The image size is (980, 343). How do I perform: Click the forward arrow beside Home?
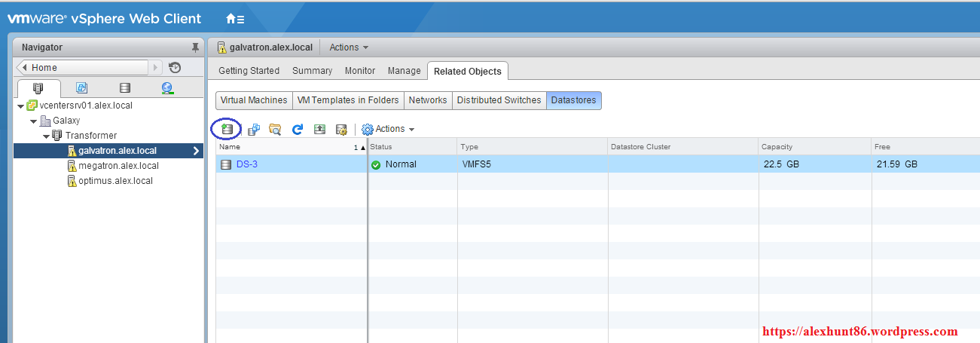coord(156,68)
